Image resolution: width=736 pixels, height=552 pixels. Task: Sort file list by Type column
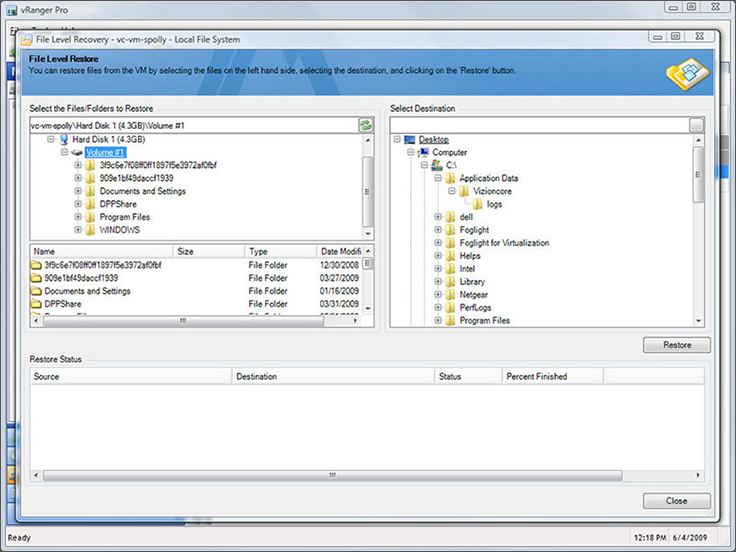point(281,252)
